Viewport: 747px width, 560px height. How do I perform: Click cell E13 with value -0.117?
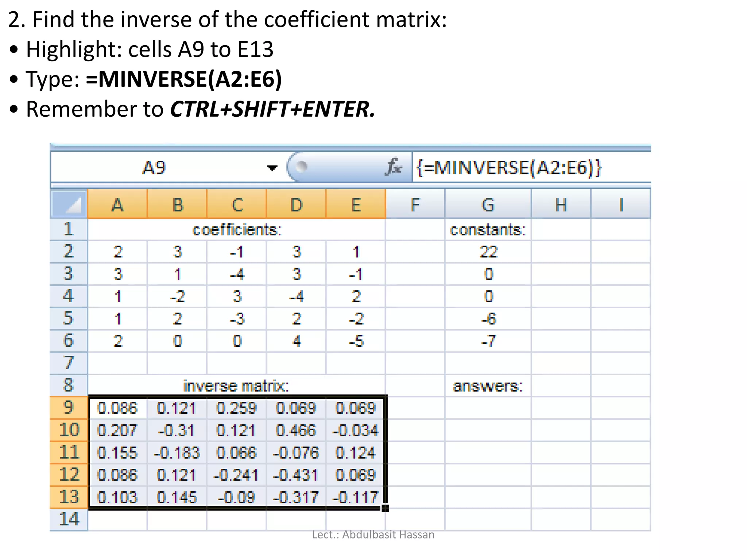pyautogui.click(x=356, y=497)
